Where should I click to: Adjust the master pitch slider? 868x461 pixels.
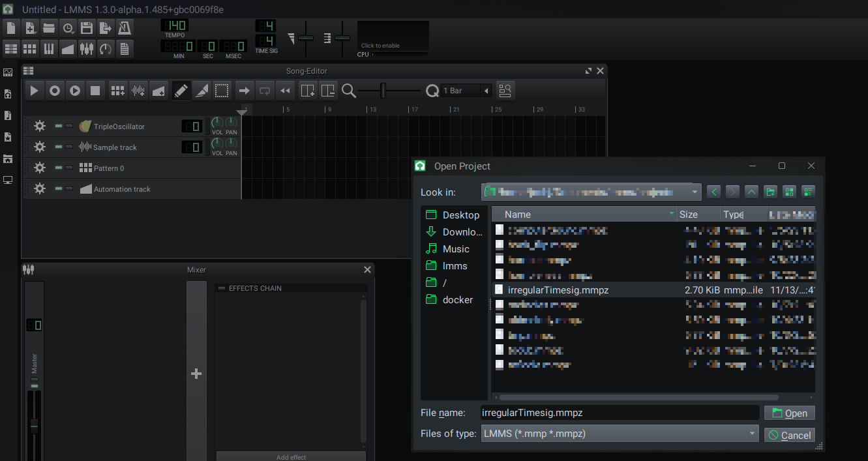342,38
